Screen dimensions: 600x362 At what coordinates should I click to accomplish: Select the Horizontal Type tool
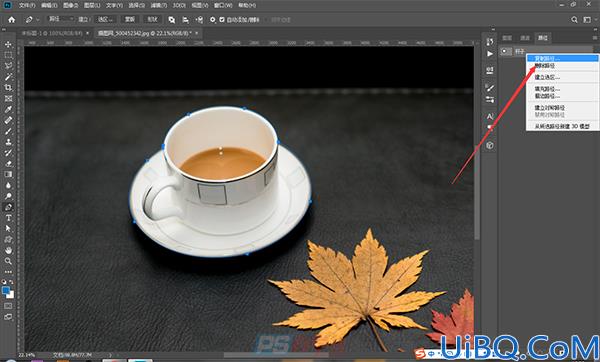coord(8,218)
